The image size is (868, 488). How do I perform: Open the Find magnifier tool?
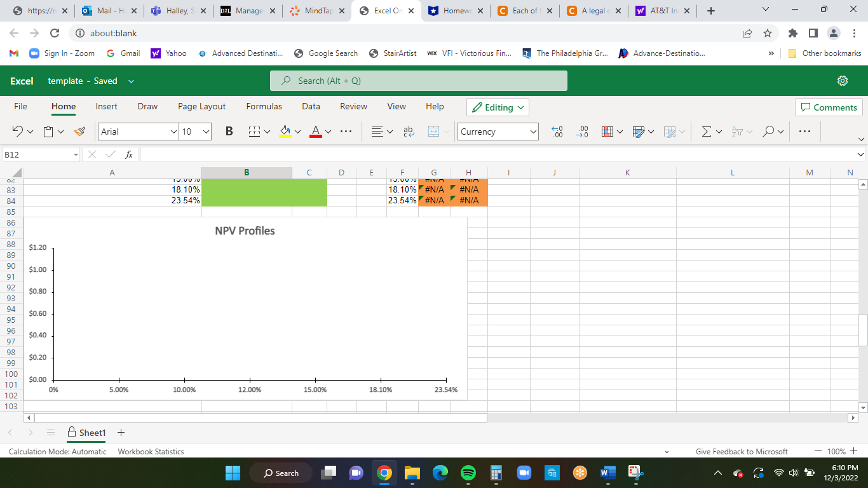[x=768, y=131]
